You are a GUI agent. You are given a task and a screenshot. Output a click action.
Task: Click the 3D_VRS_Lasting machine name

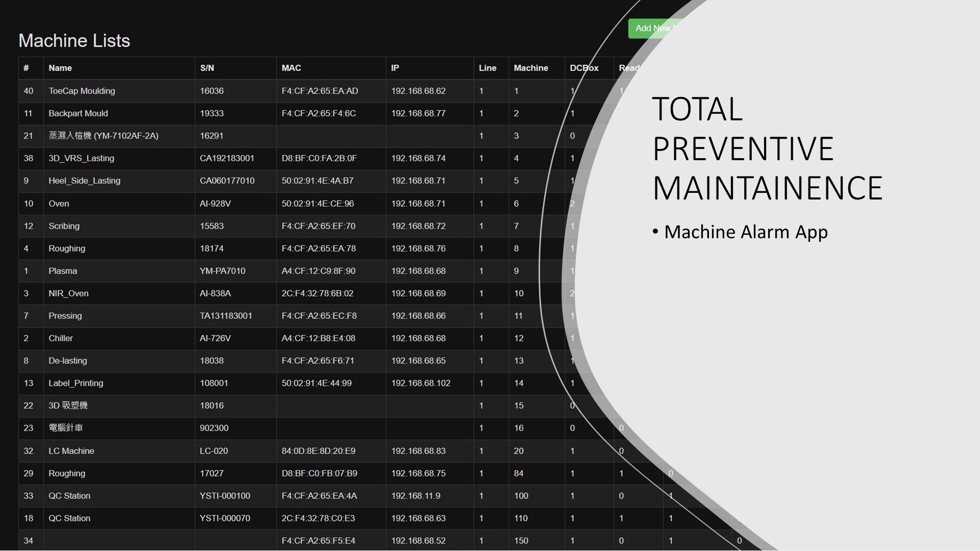(81, 158)
